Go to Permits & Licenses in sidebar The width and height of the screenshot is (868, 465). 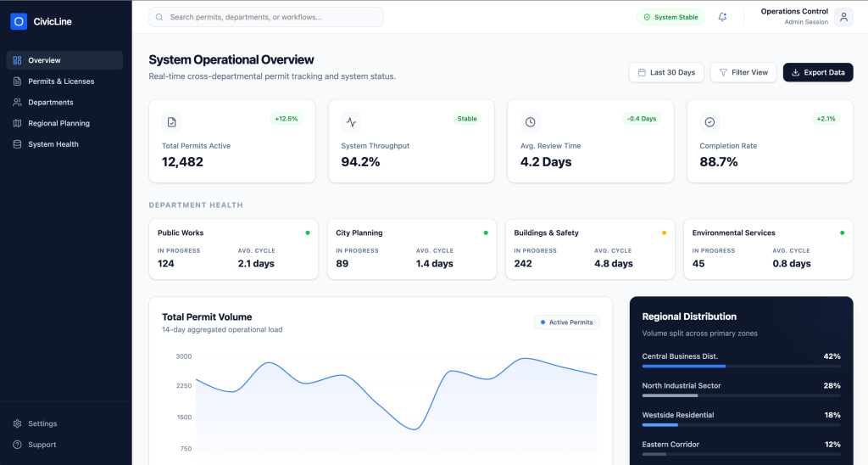pos(61,81)
